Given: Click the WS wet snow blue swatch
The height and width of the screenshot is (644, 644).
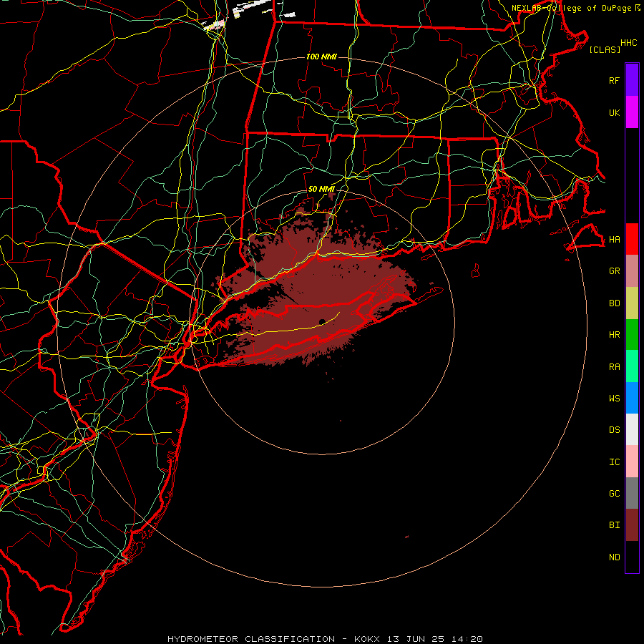Looking at the screenshot, I should click(632, 398).
